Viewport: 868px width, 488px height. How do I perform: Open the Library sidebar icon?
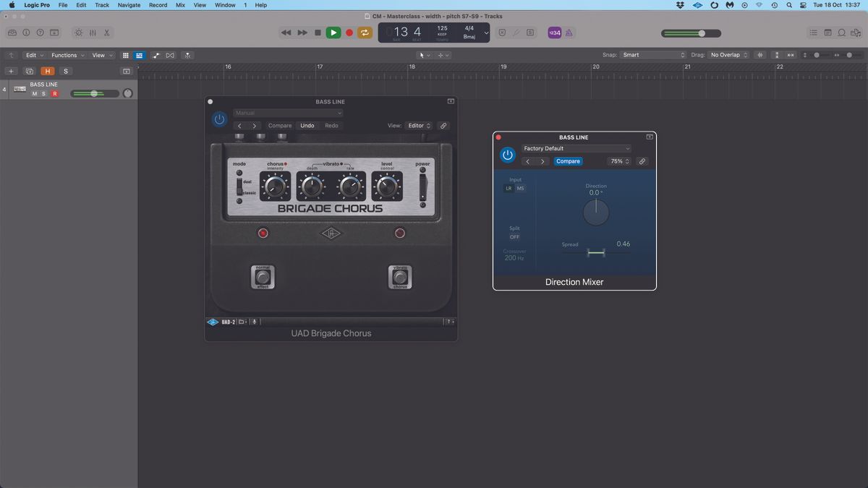12,33
